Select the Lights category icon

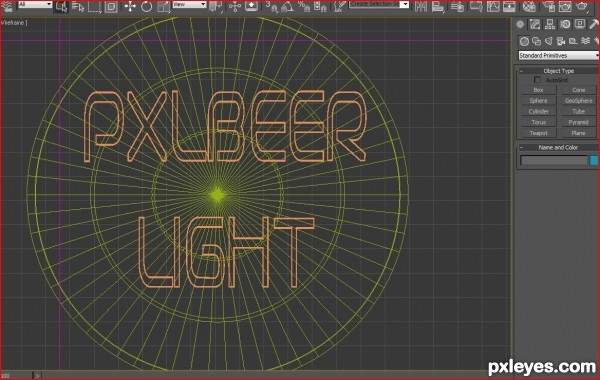pos(549,41)
